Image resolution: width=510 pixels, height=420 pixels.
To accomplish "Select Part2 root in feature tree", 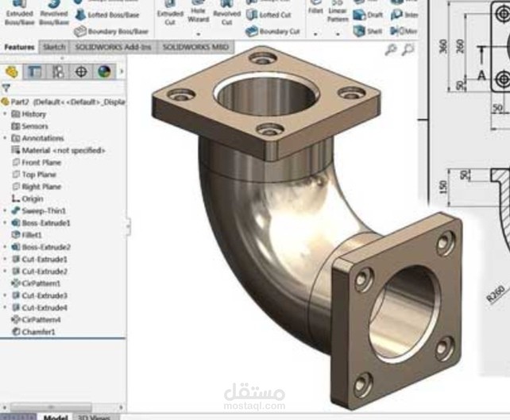I will 63,102.
